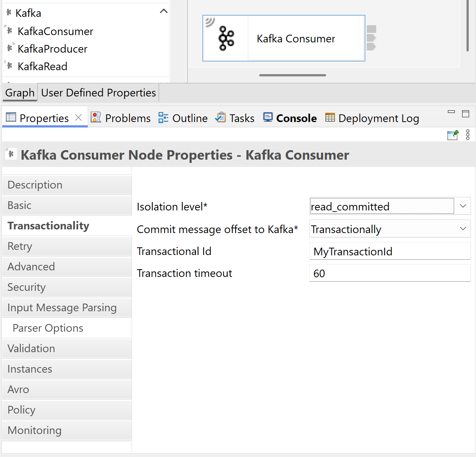Select the KafkaConsumer palette icon
476x457 pixels.
10,31
